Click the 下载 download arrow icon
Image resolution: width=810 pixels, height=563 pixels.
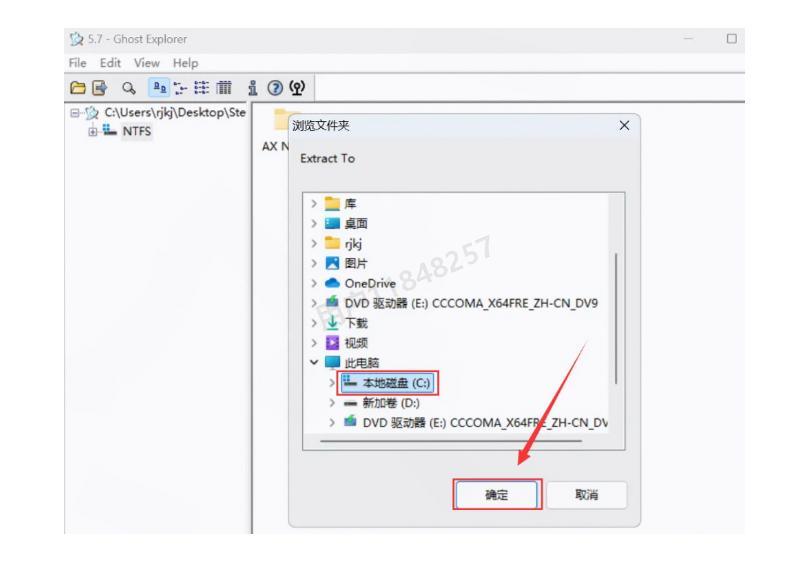point(332,322)
